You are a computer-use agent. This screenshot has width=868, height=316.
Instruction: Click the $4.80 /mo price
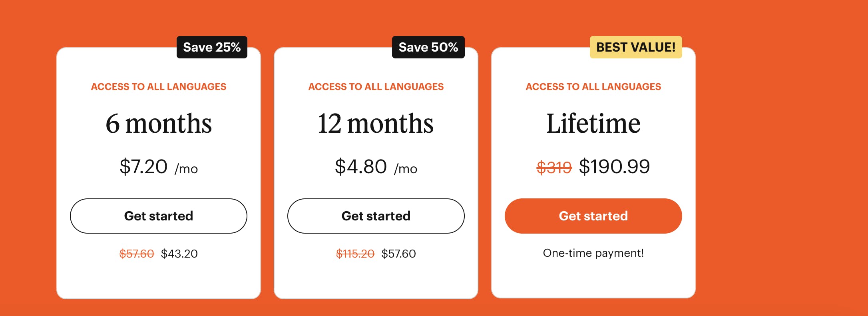(x=376, y=166)
